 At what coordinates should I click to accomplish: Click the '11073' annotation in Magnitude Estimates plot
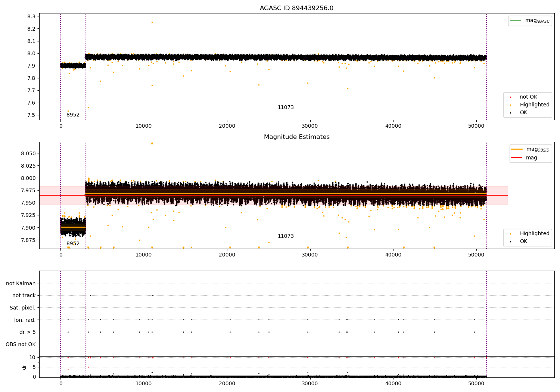tap(286, 236)
